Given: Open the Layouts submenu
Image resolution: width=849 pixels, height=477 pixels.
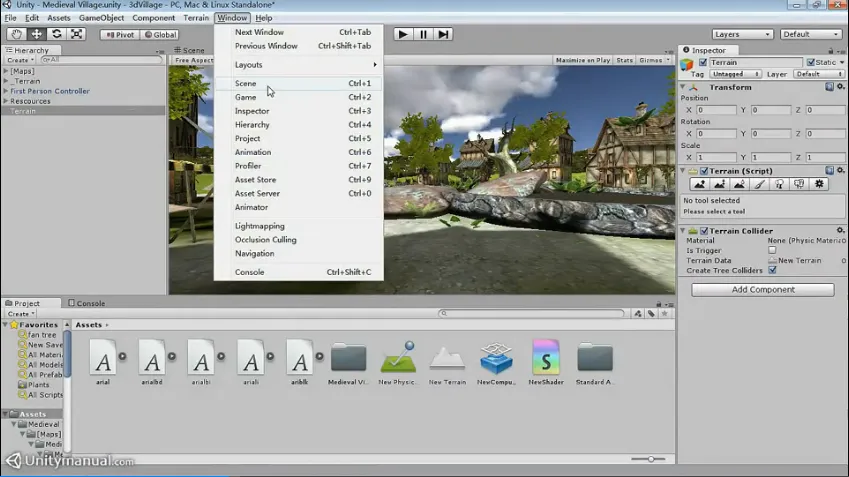Looking at the screenshot, I should [x=299, y=64].
